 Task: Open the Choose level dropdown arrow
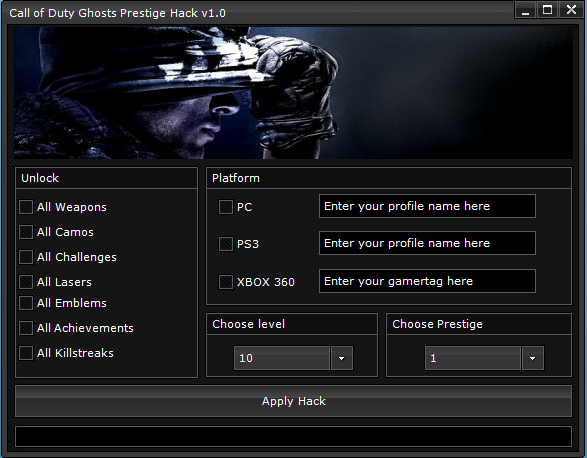pyautogui.click(x=341, y=358)
